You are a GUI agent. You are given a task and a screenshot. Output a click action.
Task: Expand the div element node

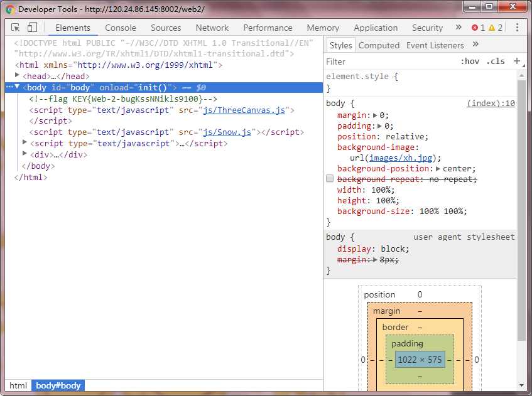tap(24, 153)
